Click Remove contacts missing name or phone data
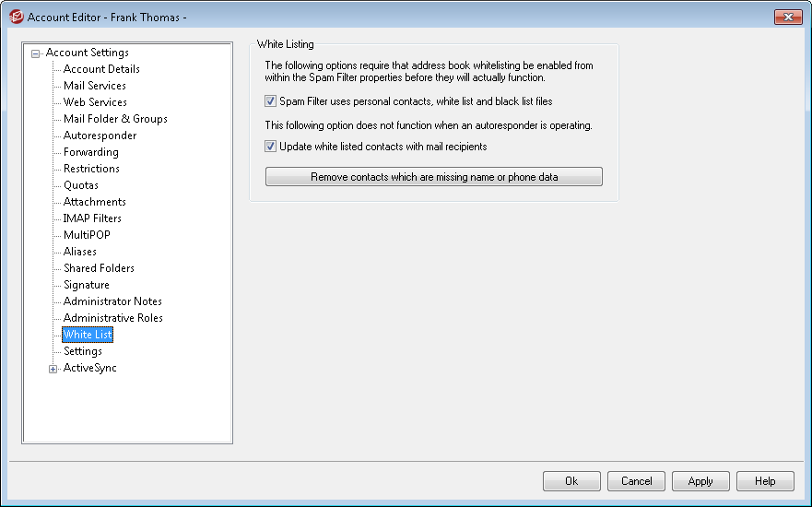Image resolution: width=812 pixels, height=507 pixels. [433, 176]
